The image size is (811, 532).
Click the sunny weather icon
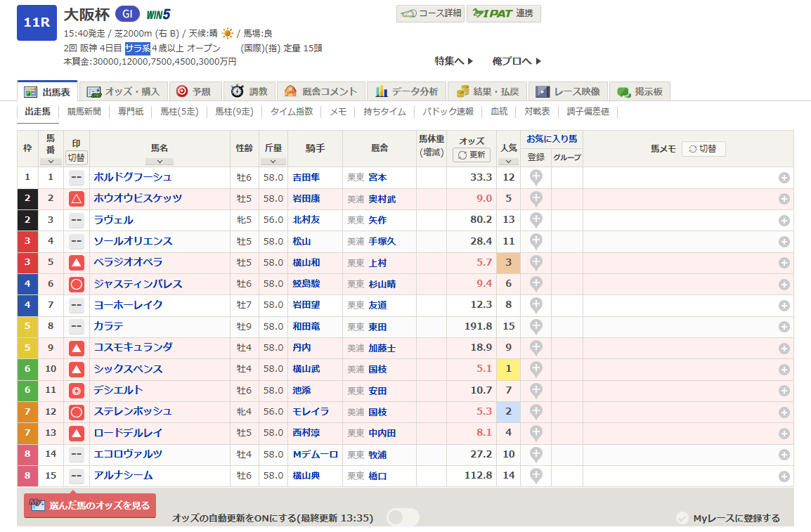(x=228, y=34)
